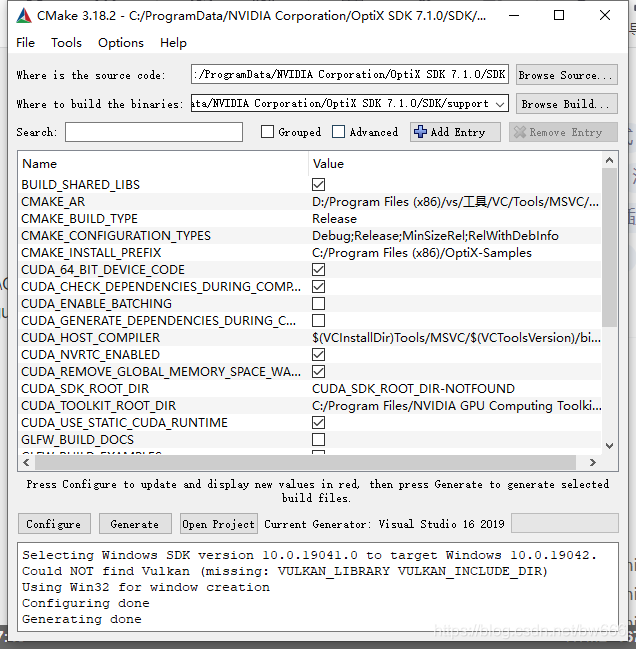Uncheck BUILD_SHARED_LIBS checkbox
The width and height of the screenshot is (636, 649).
pyautogui.click(x=318, y=185)
